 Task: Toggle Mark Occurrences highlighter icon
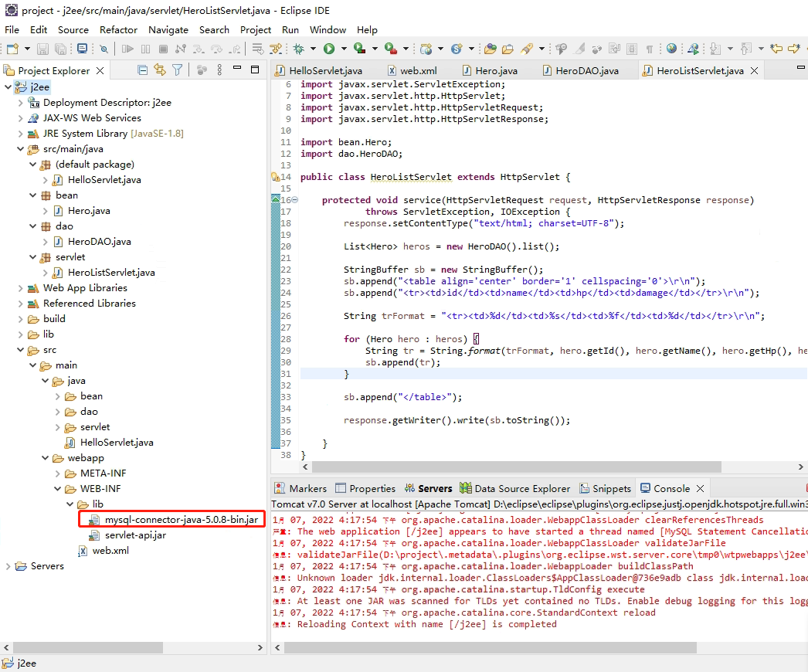[579, 49]
